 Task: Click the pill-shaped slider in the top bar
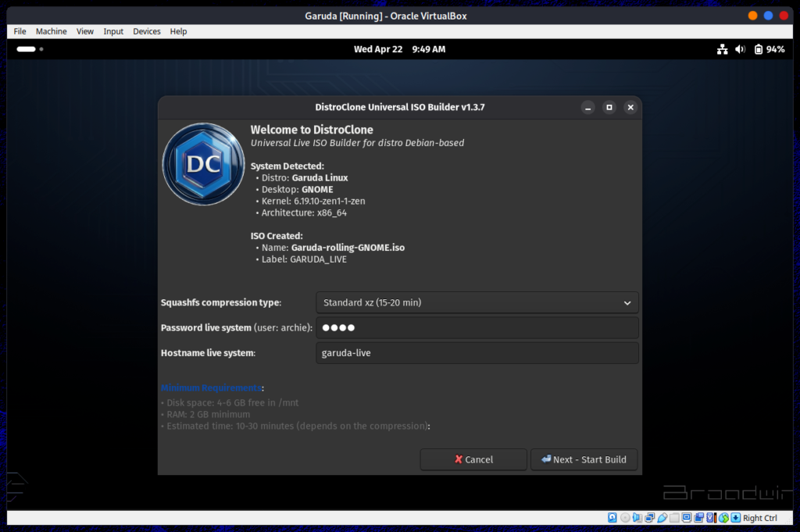click(26, 48)
